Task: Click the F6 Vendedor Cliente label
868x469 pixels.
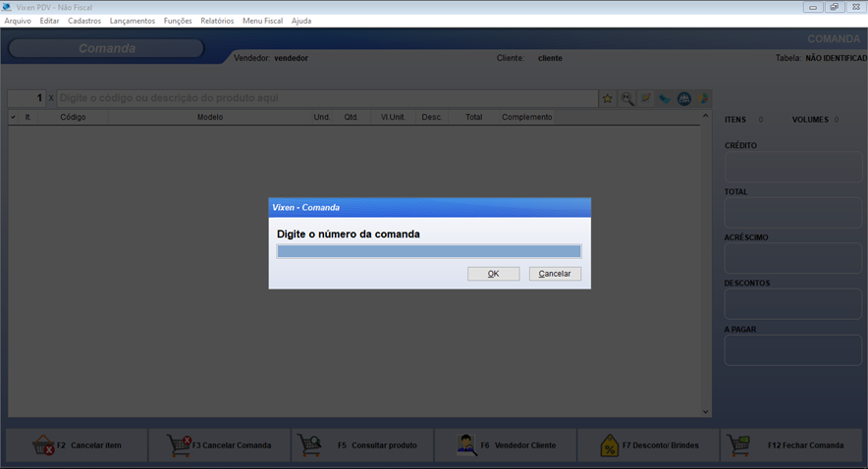Action: coord(518,445)
